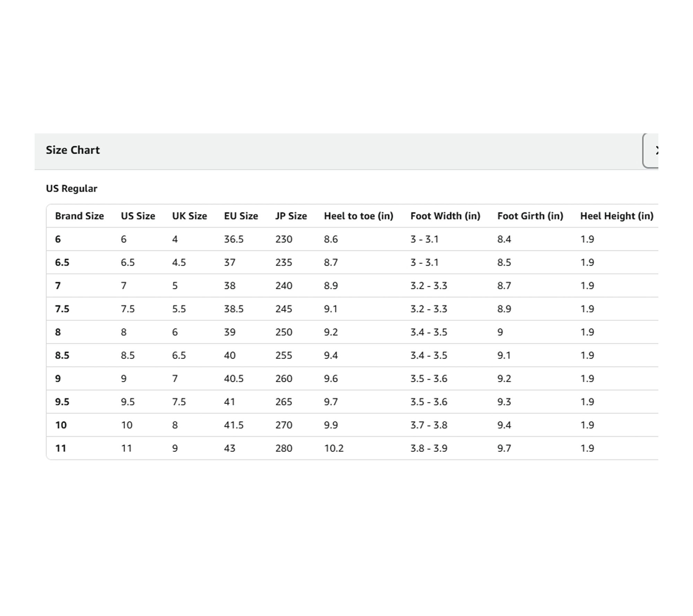Select the brand size 6.5 row label
Image resolution: width=693 pixels, height=616 pixels.
pos(62,262)
